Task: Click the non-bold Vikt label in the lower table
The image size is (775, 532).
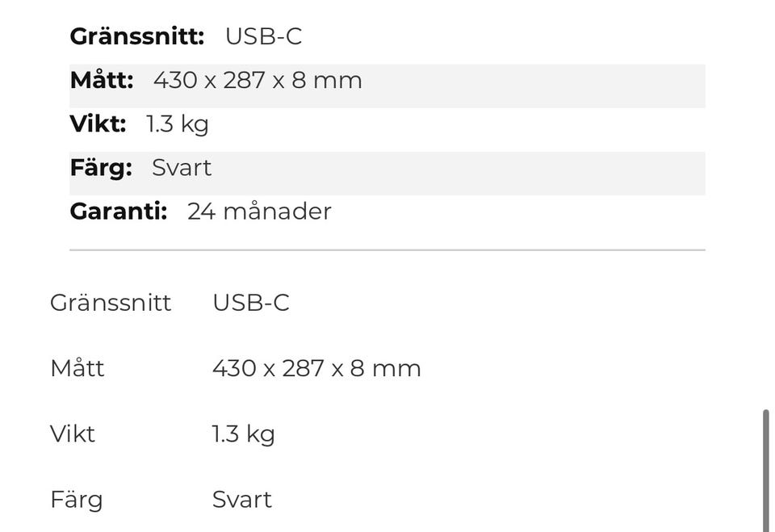Action: (73, 434)
